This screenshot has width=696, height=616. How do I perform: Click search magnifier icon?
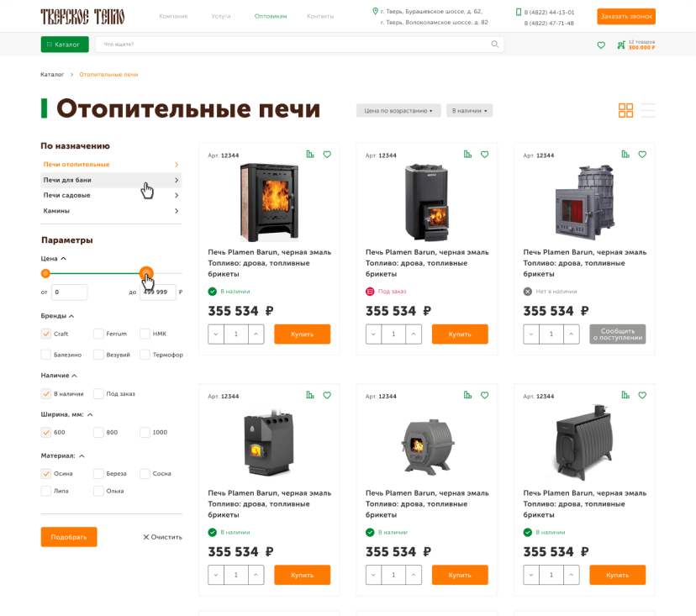[x=494, y=44]
